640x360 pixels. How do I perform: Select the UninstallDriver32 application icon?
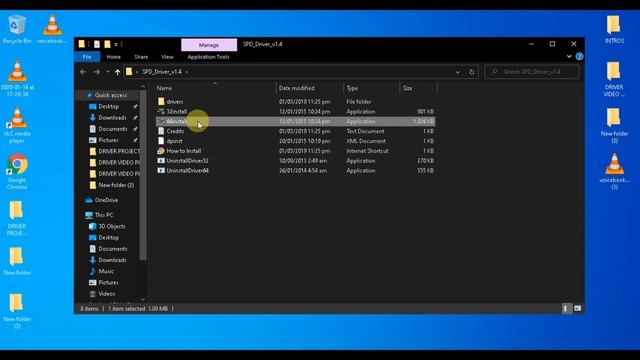pyautogui.click(x=161, y=160)
